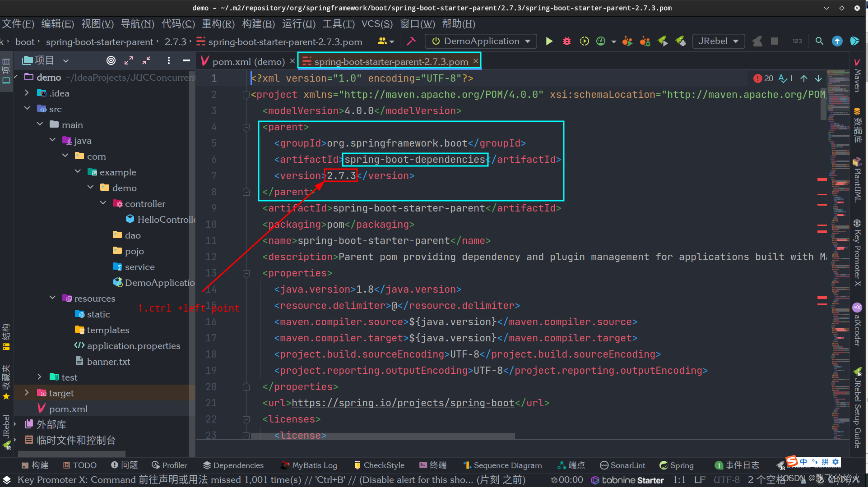Go to previous highlighted error arrow

coord(804,78)
